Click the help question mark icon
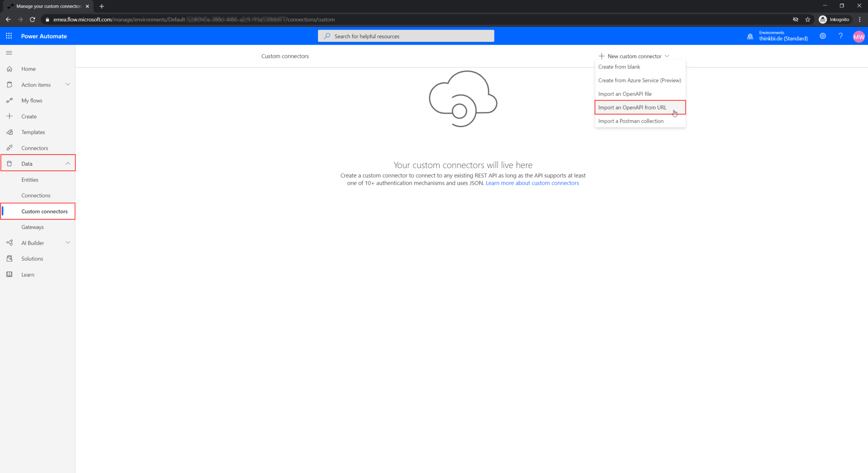 pyautogui.click(x=840, y=36)
